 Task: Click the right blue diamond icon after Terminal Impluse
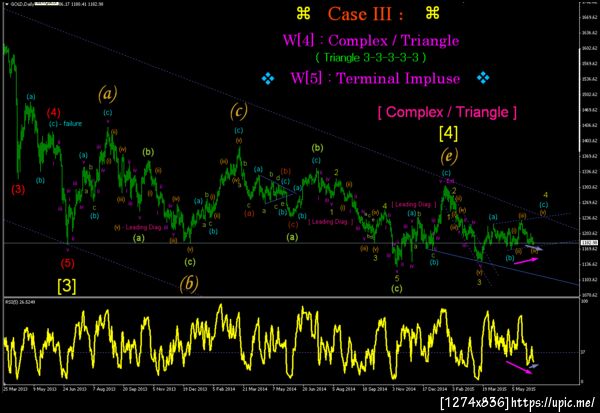coord(483,78)
